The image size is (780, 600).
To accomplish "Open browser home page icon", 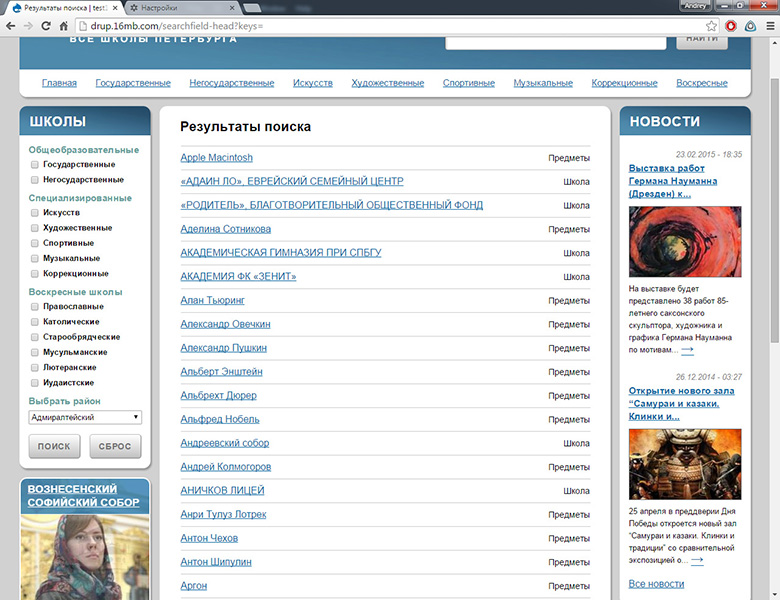I will (64, 26).
